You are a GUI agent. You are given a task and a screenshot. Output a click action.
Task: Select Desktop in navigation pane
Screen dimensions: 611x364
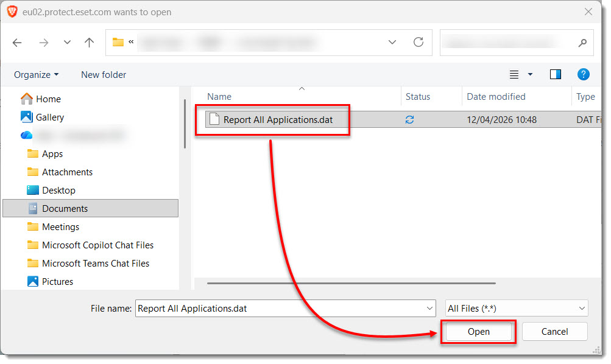click(x=58, y=191)
